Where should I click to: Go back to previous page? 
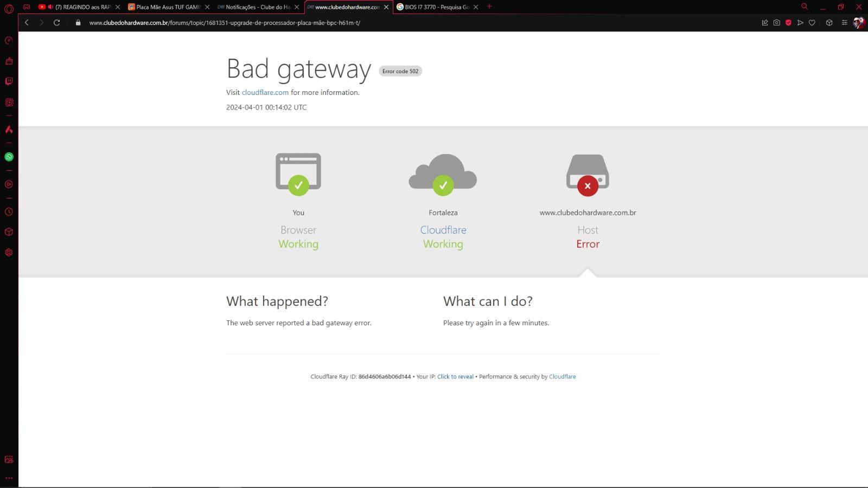click(x=27, y=23)
